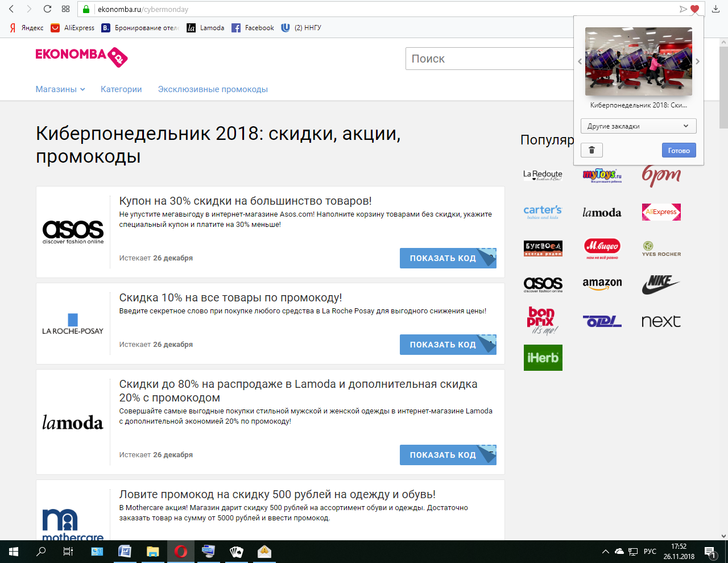Open the AliExpress bookmark in bookmarks bar

pyautogui.click(x=73, y=28)
